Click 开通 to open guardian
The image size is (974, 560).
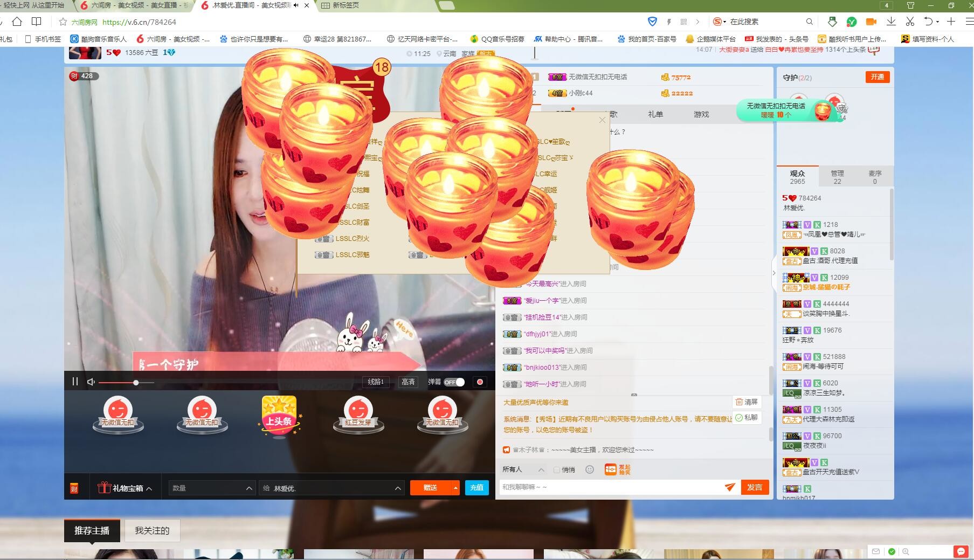878,77
